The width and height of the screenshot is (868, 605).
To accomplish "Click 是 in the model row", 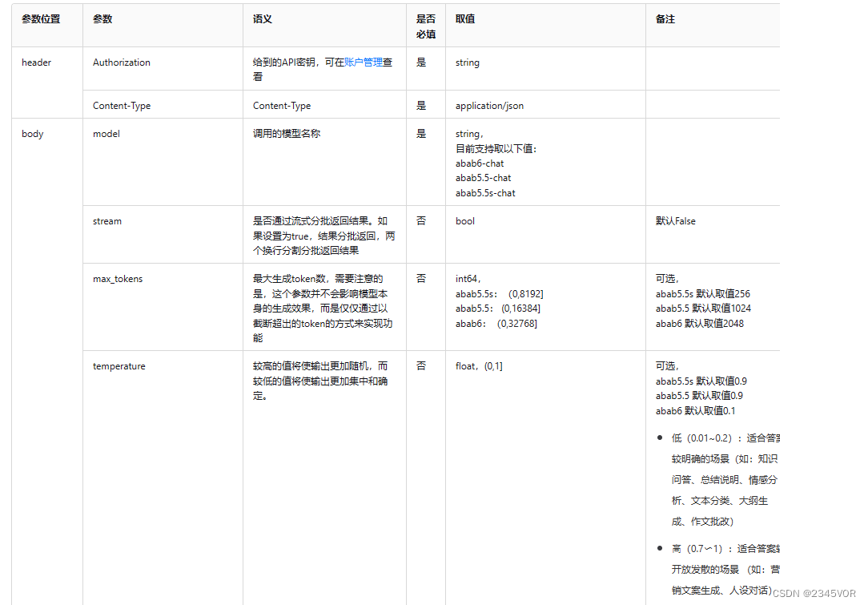I will pos(421,134).
